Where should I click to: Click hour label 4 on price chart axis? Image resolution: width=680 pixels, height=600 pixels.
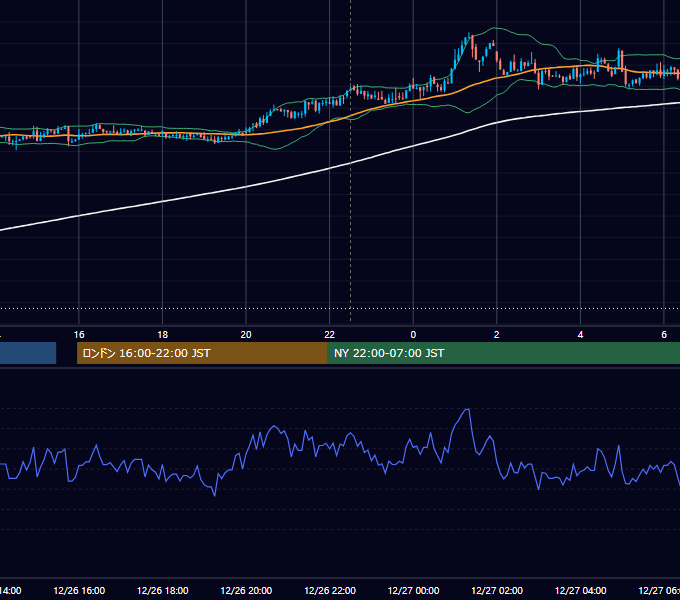pos(580,335)
